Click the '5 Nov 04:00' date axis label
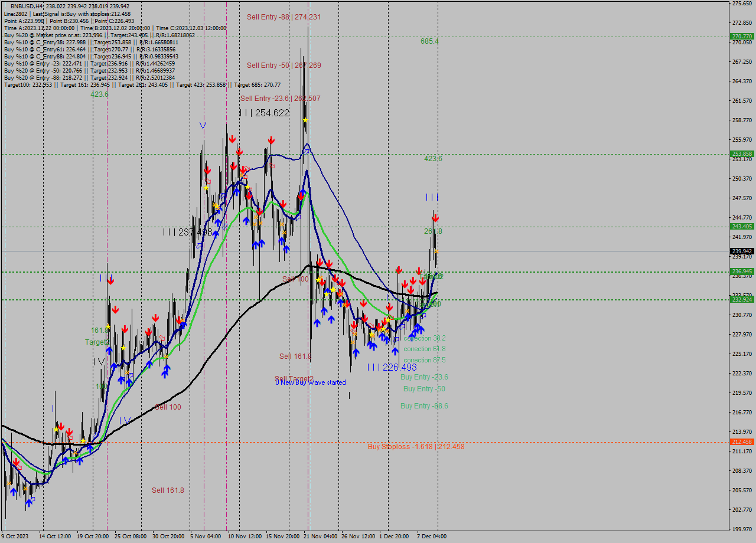756x543 pixels. (x=207, y=537)
